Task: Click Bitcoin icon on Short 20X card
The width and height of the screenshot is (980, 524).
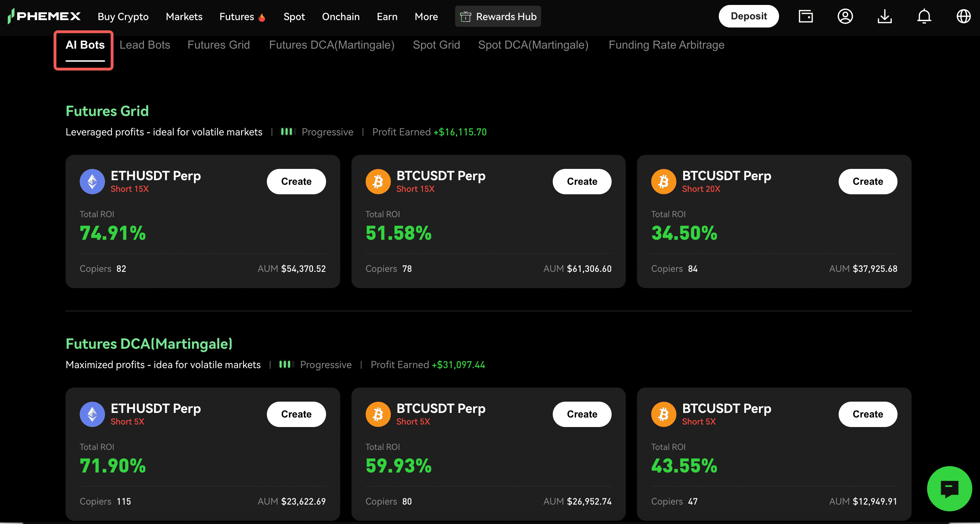Action: pyautogui.click(x=663, y=182)
